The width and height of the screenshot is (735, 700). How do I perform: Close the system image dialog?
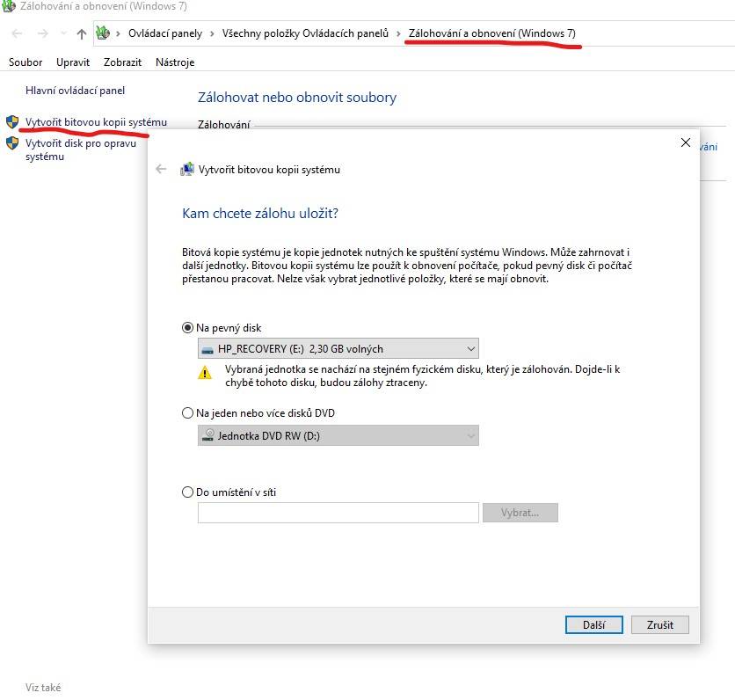point(685,142)
